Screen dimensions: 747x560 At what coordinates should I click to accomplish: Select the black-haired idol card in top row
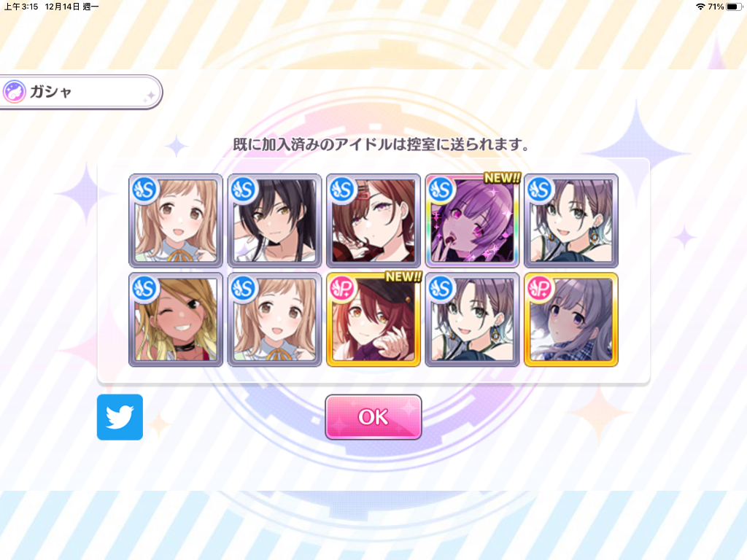point(274,220)
